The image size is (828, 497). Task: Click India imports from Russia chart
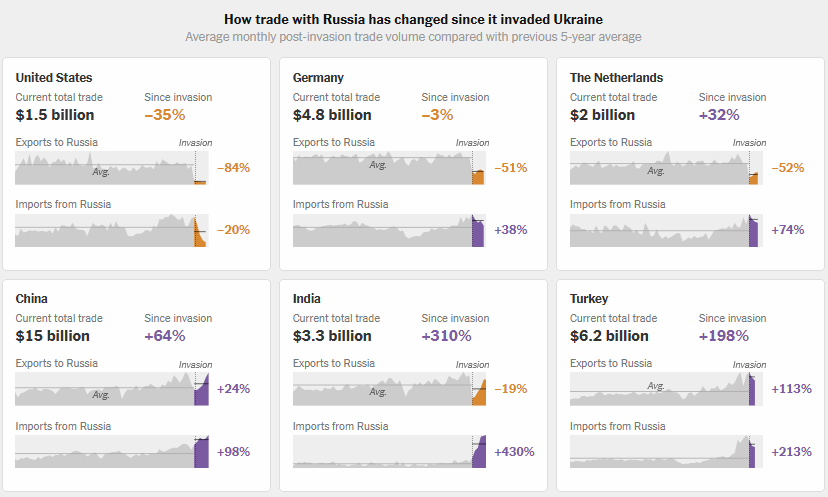(x=388, y=451)
